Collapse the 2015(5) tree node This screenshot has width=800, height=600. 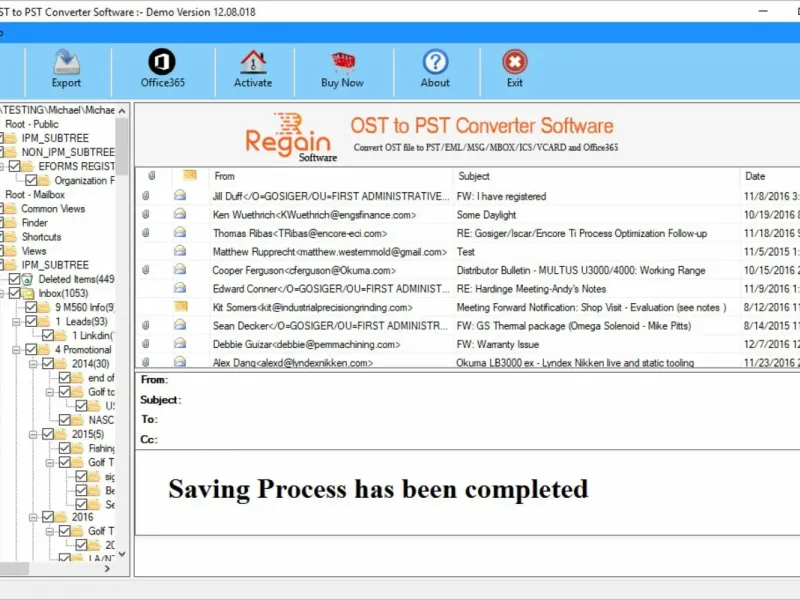click(33, 435)
